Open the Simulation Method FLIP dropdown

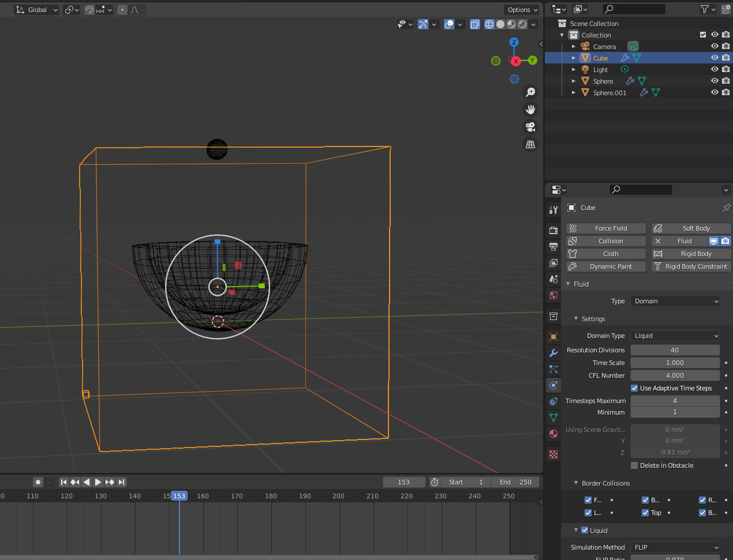pos(675,547)
